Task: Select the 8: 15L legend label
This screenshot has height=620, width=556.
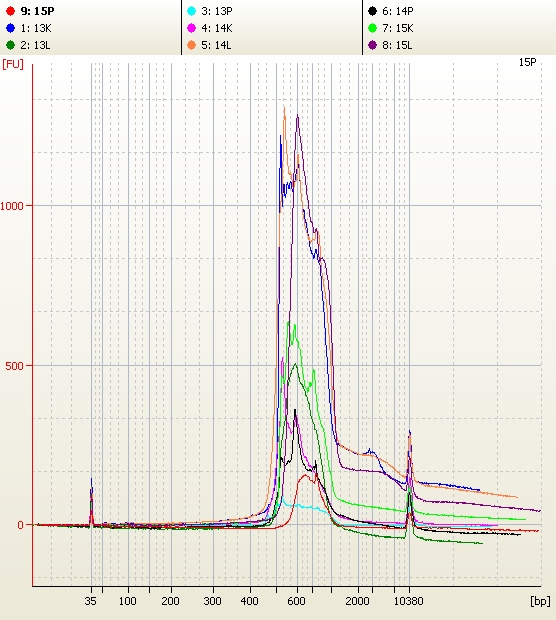Action: click(x=397, y=45)
